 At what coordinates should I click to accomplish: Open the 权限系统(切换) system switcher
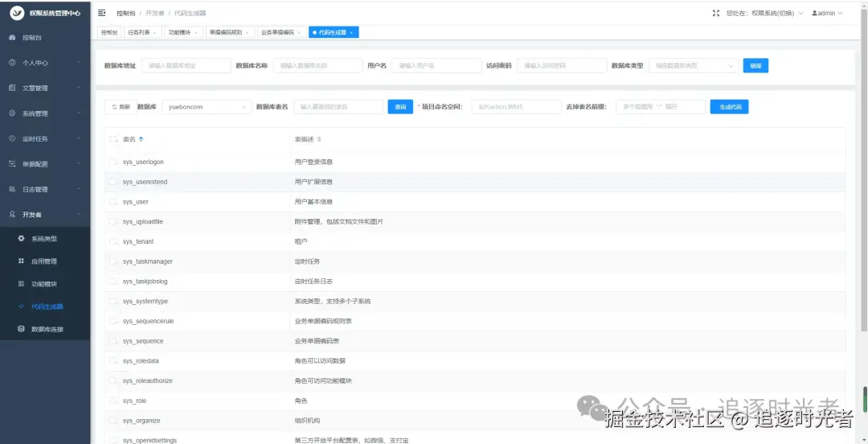764,13
